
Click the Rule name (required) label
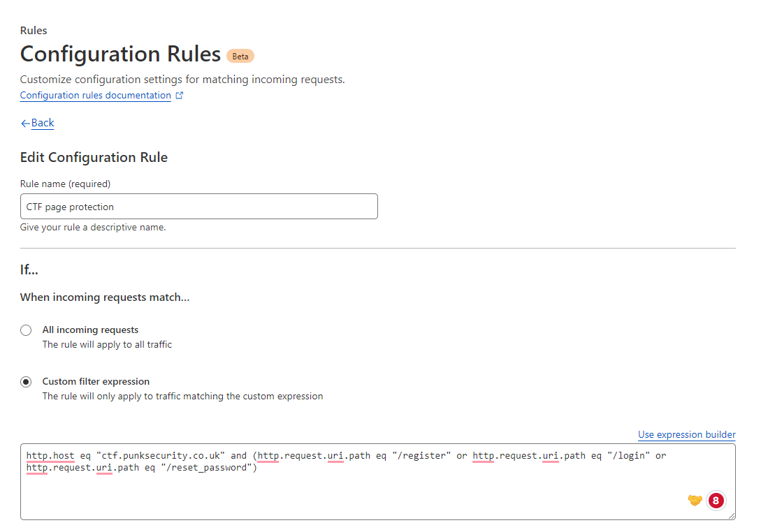tap(65, 184)
